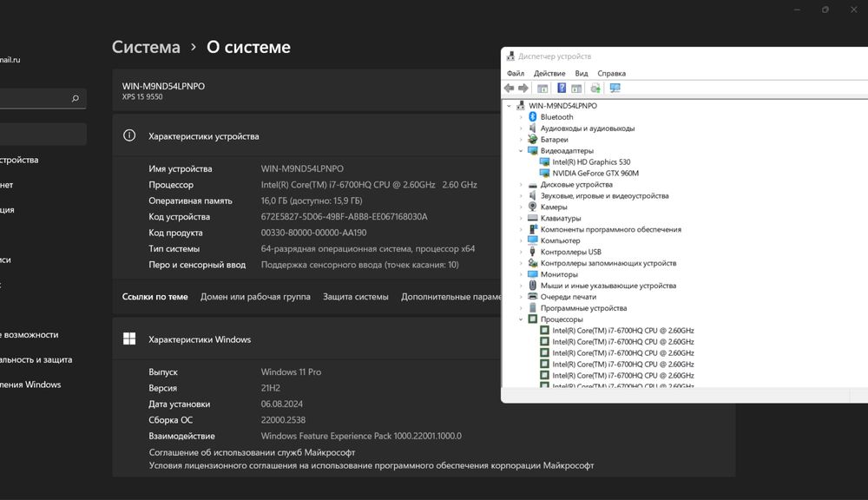Select the OS build value 22000.2538
868x500 pixels.
coord(283,420)
